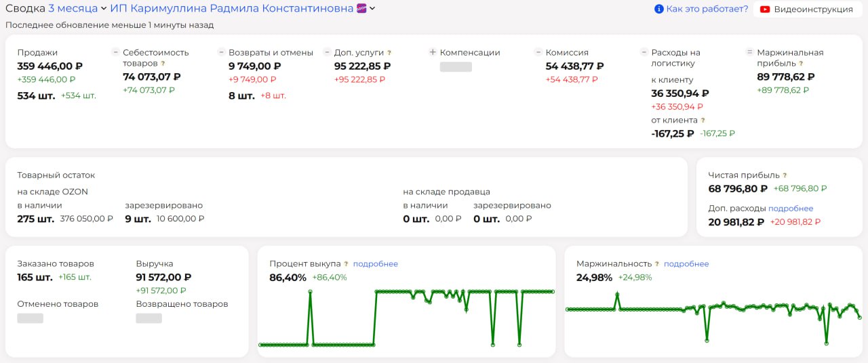Click the Выручка amount 91 572,00 ₽

(163, 277)
